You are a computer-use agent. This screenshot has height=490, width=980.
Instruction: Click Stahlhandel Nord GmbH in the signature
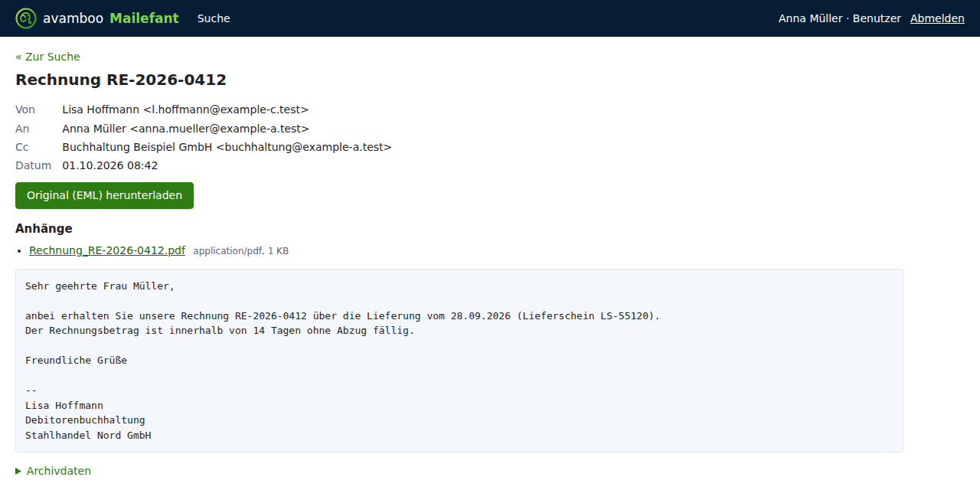click(x=88, y=436)
